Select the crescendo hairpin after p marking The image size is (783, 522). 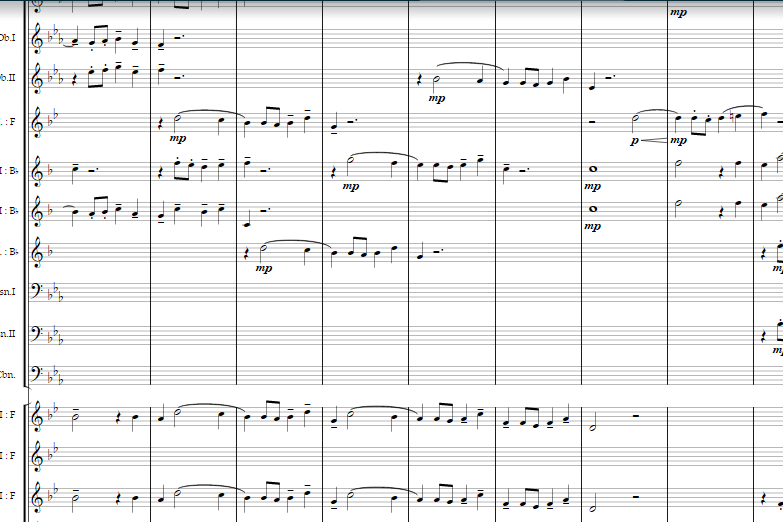pos(654,141)
